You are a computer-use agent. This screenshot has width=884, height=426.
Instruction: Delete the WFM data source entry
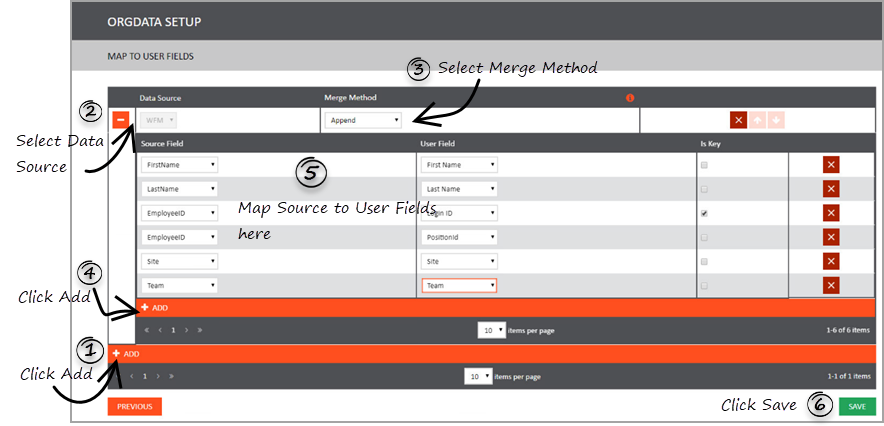[739, 120]
